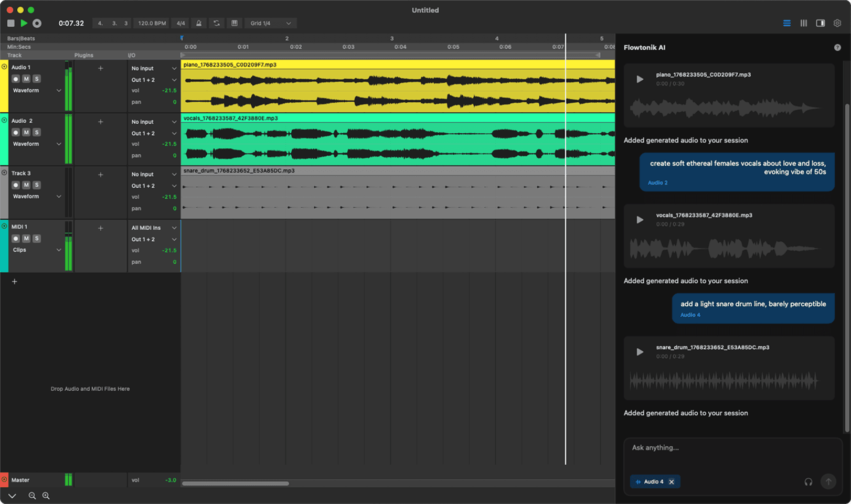Adjust the Master volume value
Image resolution: width=851 pixels, height=504 pixels.
[172, 479]
